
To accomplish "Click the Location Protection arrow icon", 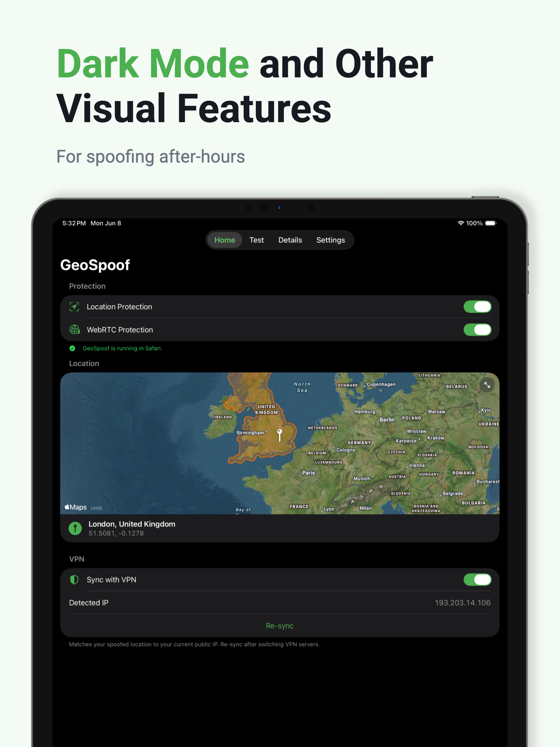I will coord(74,307).
